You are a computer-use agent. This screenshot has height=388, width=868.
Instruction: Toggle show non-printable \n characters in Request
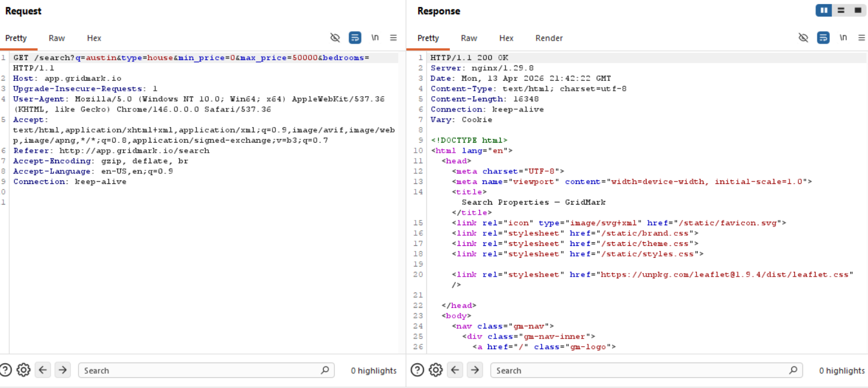[374, 38]
